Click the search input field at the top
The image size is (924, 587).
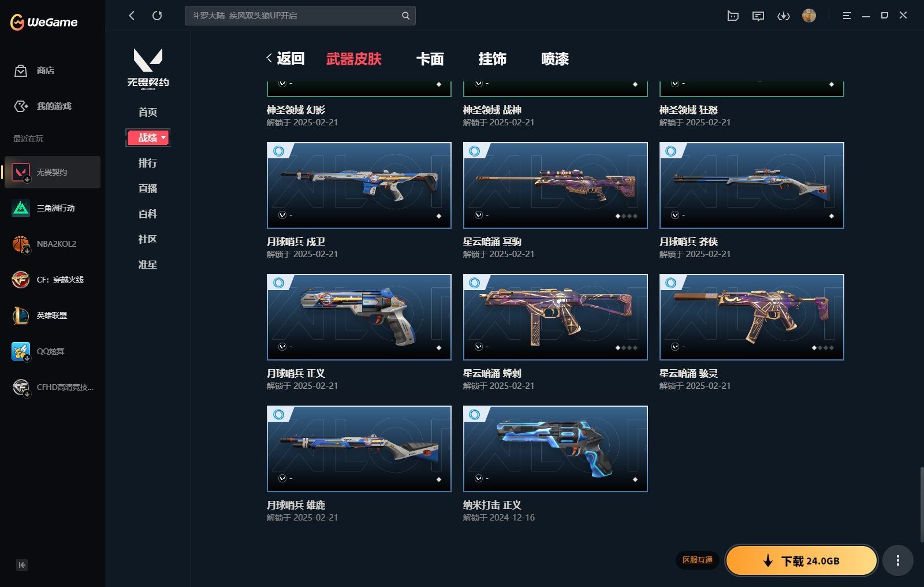click(x=295, y=16)
